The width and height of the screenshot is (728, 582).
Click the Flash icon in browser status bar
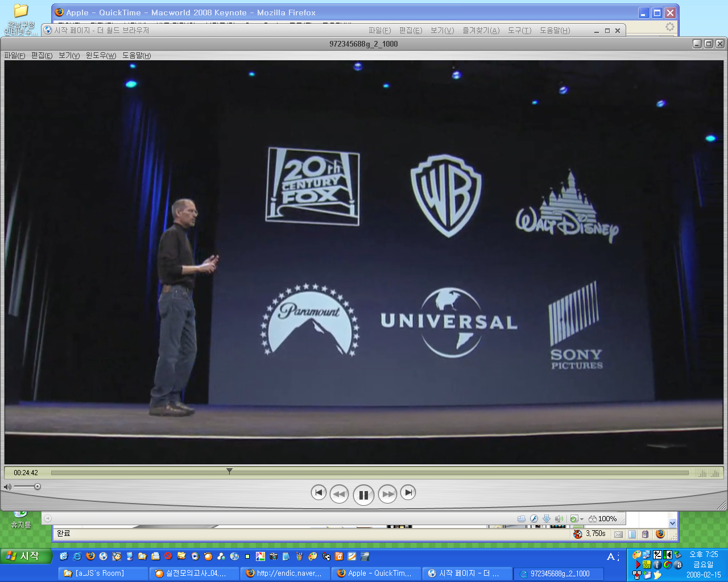click(x=534, y=518)
